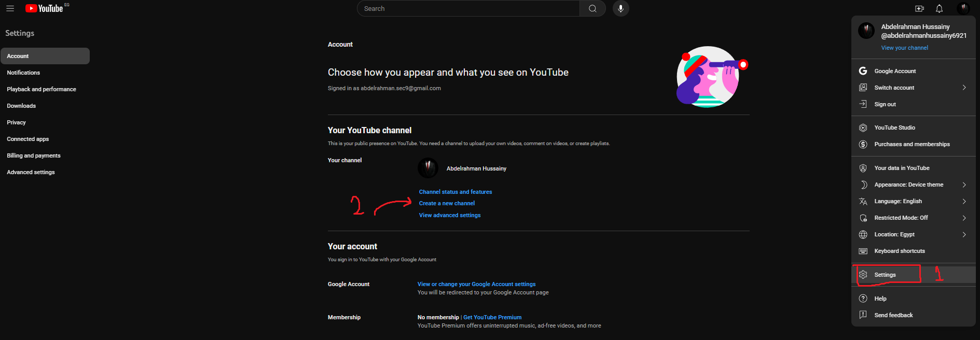The width and height of the screenshot is (980, 340).
Task: Click the View your channel link
Action: coord(904,48)
